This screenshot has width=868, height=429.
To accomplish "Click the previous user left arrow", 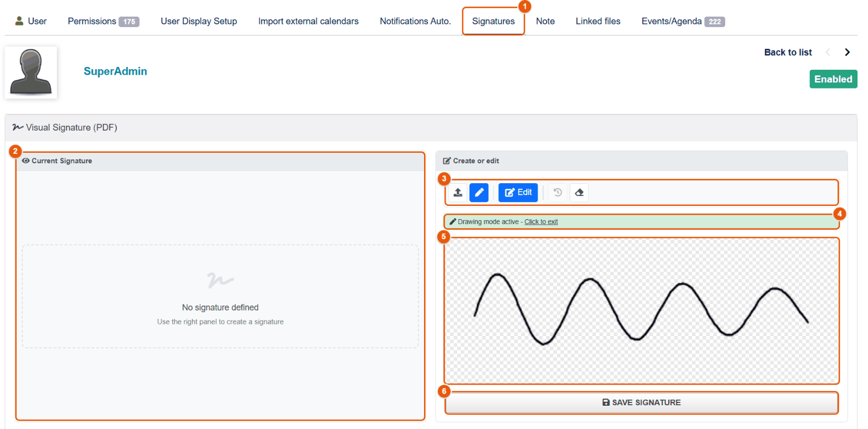I will (828, 53).
